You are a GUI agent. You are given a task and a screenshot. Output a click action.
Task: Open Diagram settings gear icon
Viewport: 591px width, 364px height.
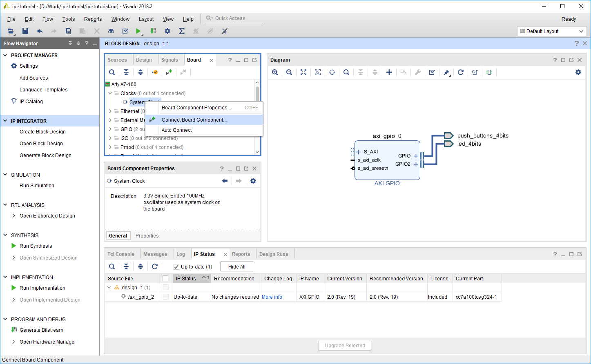pos(578,72)
